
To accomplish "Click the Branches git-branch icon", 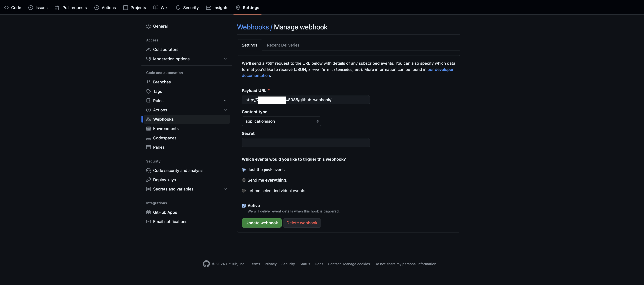I will click(x=148, y=82).
